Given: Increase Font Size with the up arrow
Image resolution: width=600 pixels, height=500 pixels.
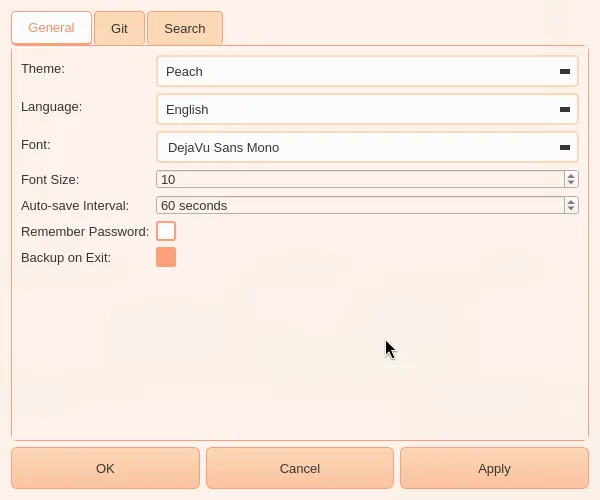Looking at the screenshot, I should click(571, 176).
